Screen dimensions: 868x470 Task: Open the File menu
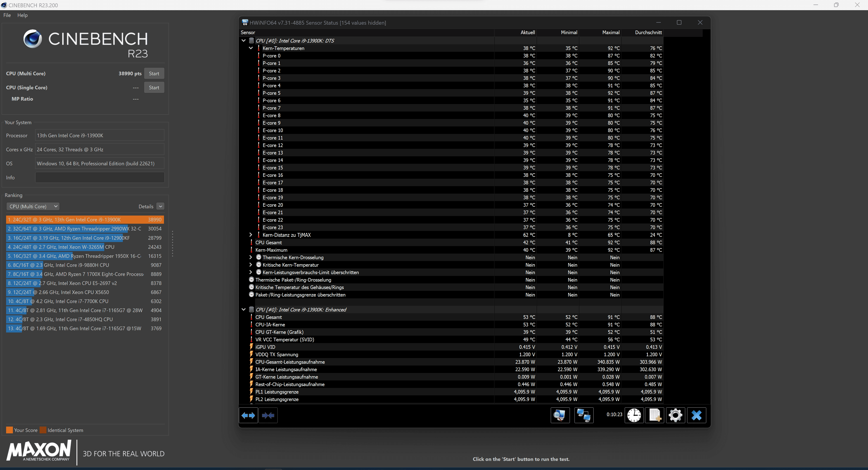[x=7, y=15]
